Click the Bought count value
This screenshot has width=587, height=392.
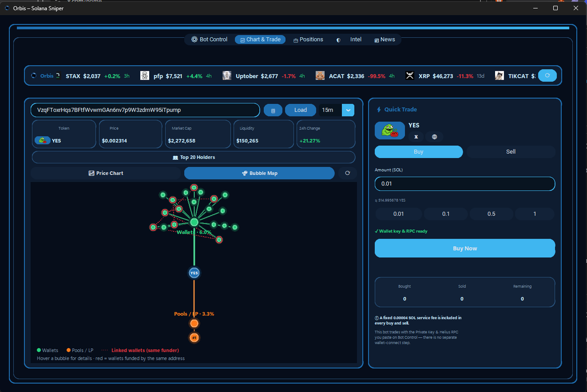(x=405, y=299)
